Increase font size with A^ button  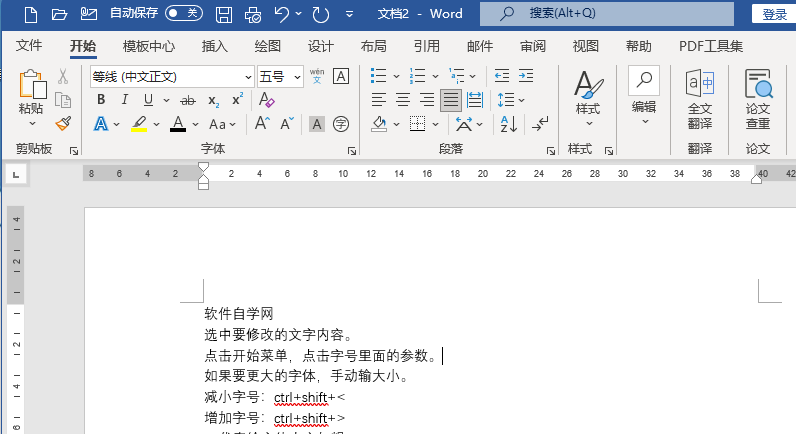pos(262,123)
